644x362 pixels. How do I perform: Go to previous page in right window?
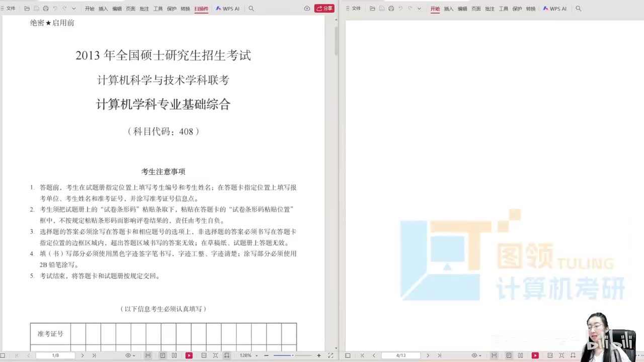(374, 355)
